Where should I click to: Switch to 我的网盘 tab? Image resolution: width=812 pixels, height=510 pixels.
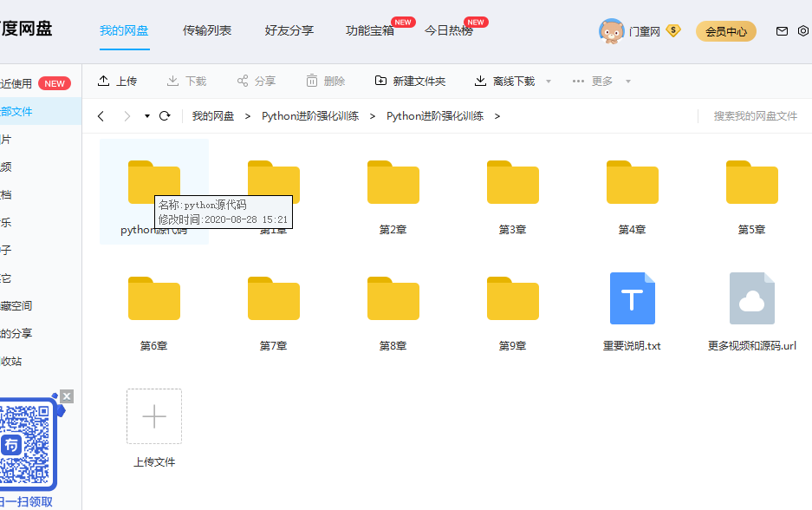124,30
